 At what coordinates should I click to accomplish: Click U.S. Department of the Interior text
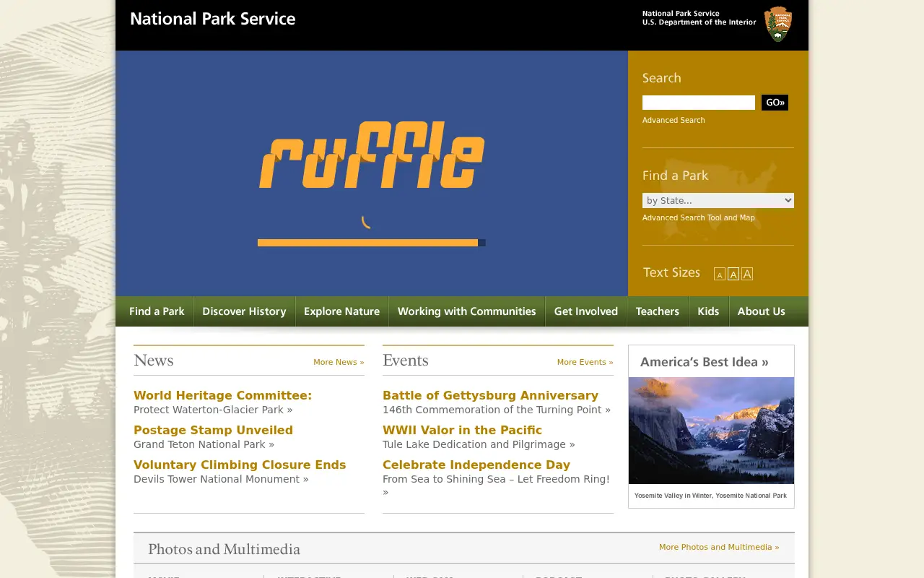tap(699, 22)
